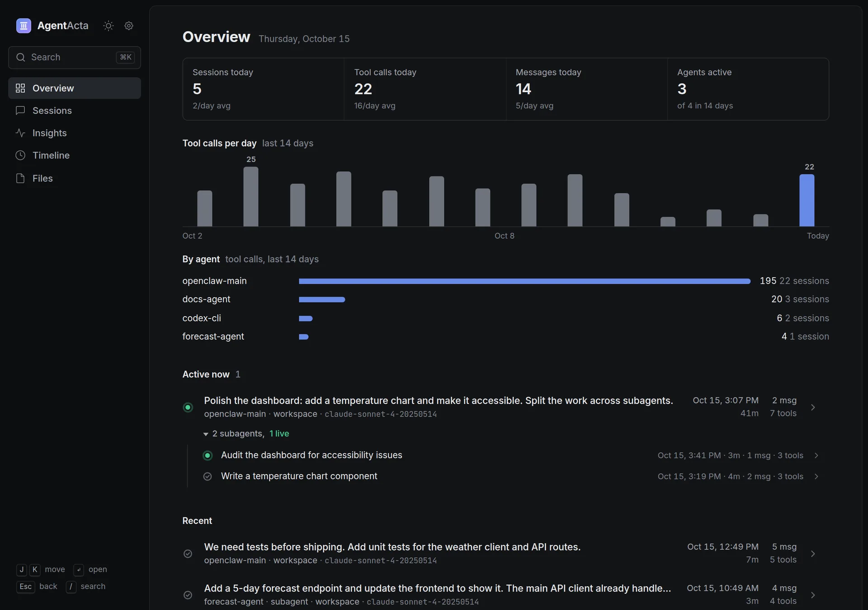Open chevron for unit tests session

coord(813,554)
